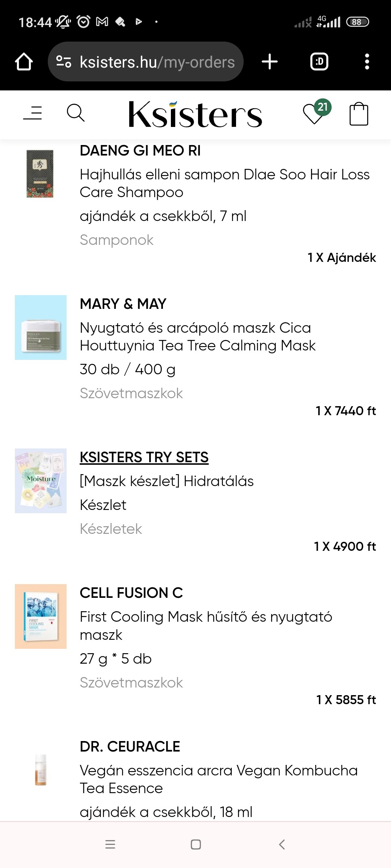The image size is (391, 868).
Task: Open browser three-dot overflow menu
Action: coord(367,62)
